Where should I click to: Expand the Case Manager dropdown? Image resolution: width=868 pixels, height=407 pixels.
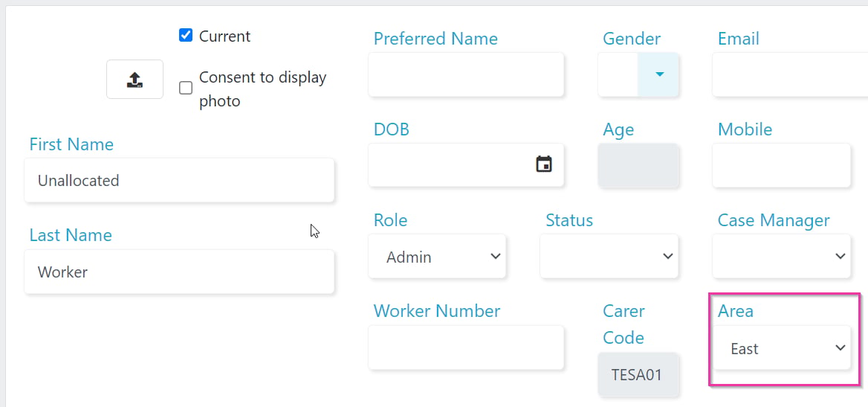pyautogui.click(x=781, y=256)
